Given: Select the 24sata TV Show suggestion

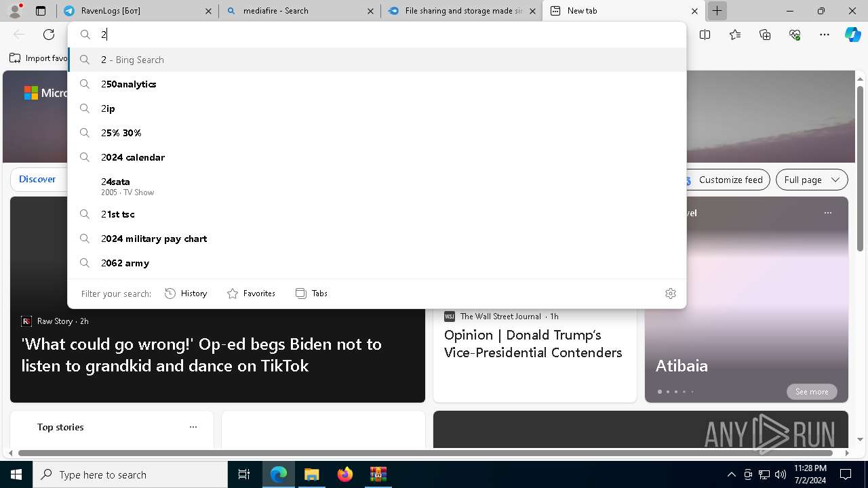Looking at the screenshot, I should [x=377, y=186].
